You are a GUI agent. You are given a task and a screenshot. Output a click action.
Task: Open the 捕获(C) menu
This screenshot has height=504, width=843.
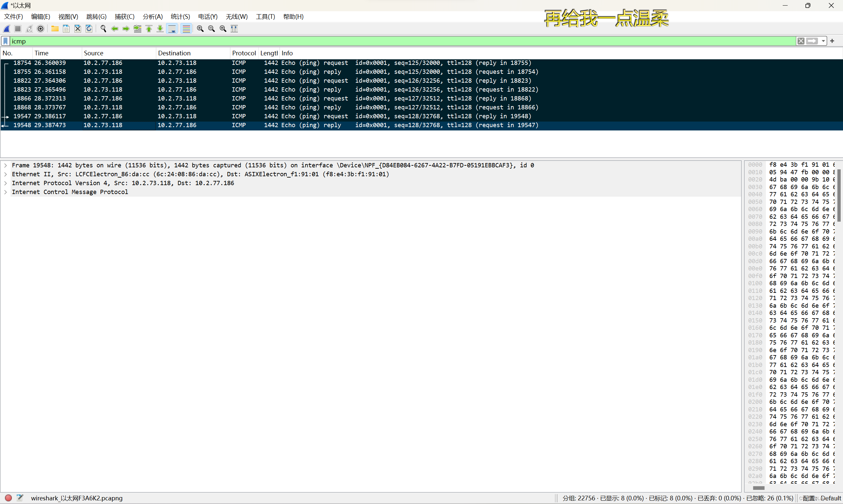(125, 17)
